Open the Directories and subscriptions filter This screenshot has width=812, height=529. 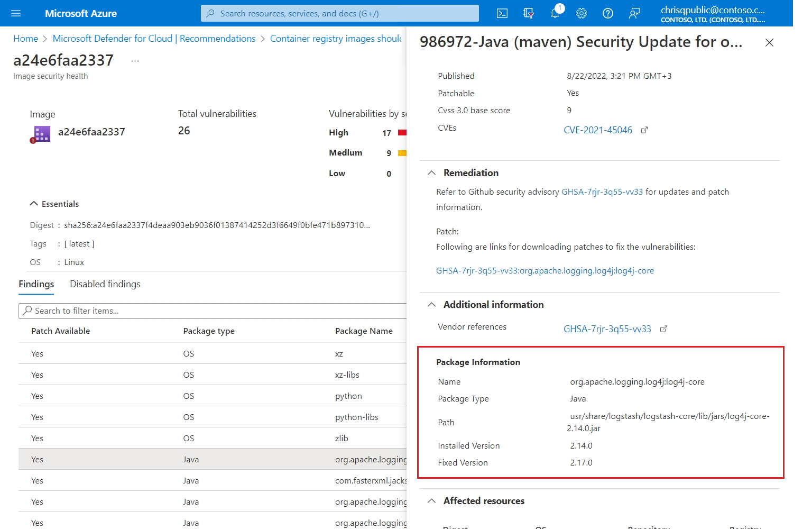(x=529, y=13)
